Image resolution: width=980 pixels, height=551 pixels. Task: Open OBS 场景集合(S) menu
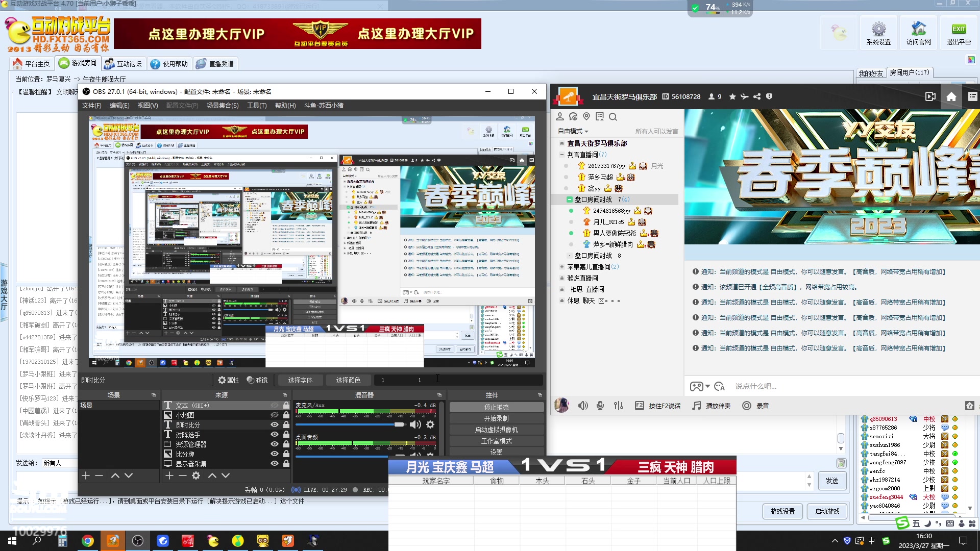pyautogui.click(x=223, y=105)
